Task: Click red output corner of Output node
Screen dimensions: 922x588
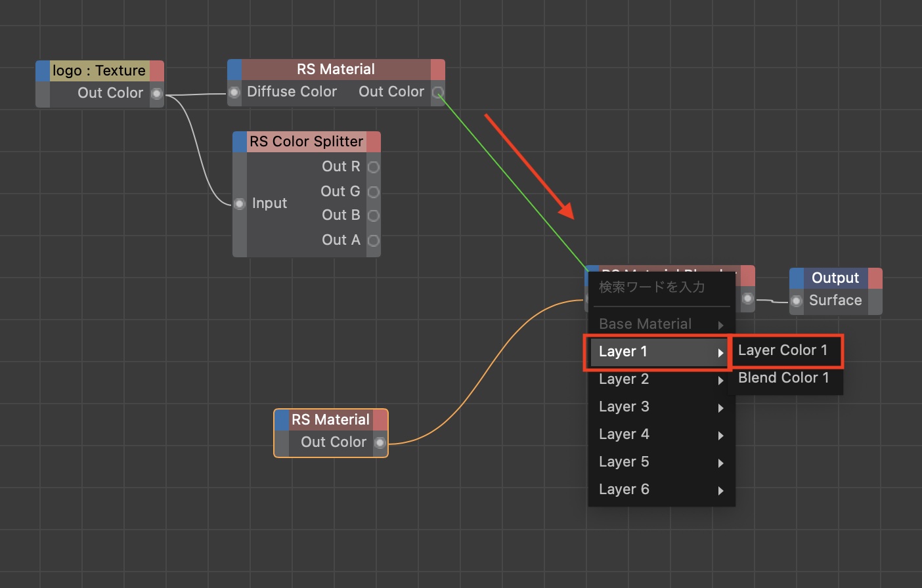Action: pos(875,278)
